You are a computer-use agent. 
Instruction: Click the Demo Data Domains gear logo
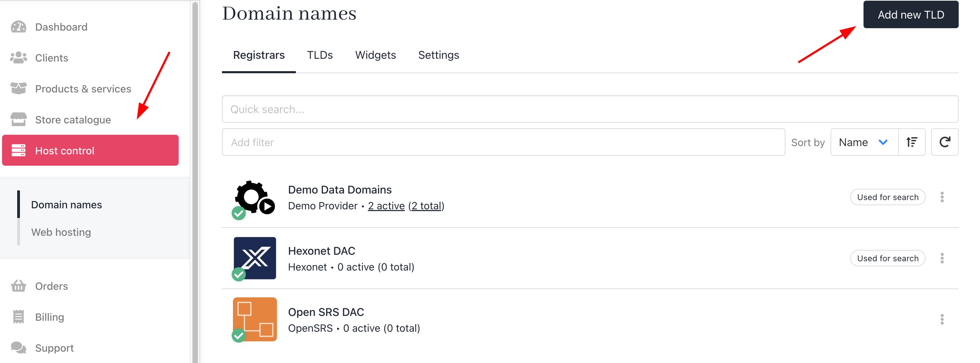tap(255, 197)
